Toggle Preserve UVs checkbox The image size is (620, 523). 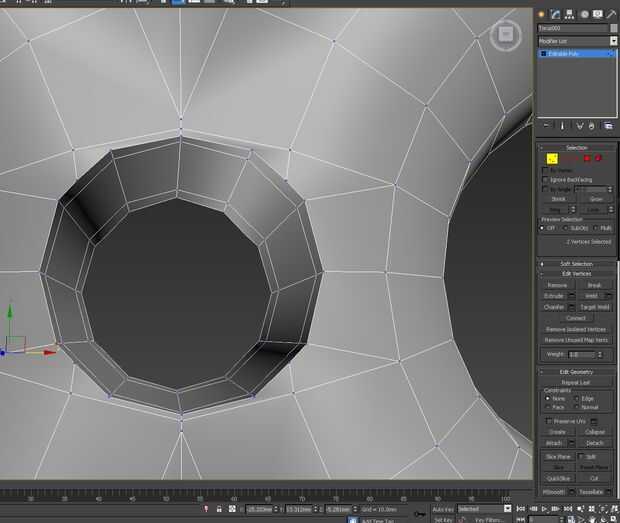tap(548, 421)
